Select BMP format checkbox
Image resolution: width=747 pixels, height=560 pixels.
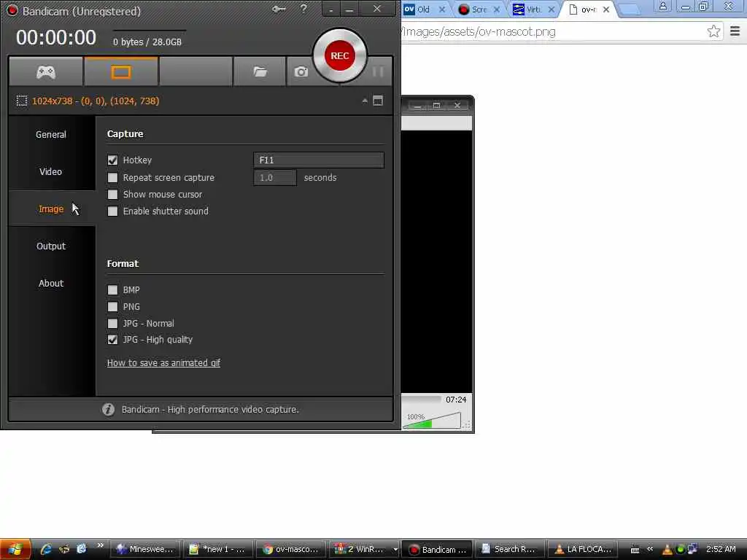[x=112, y=290]
